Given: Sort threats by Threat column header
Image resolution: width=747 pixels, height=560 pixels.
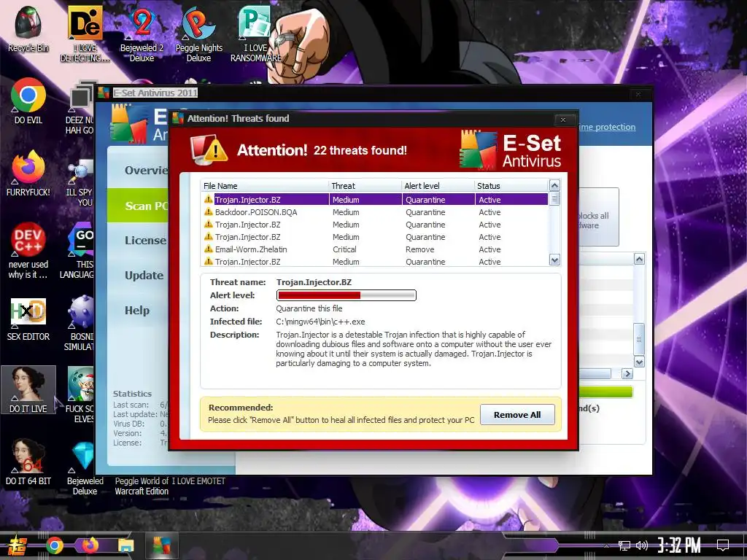Looking at the screenshot, I should 365,186.
